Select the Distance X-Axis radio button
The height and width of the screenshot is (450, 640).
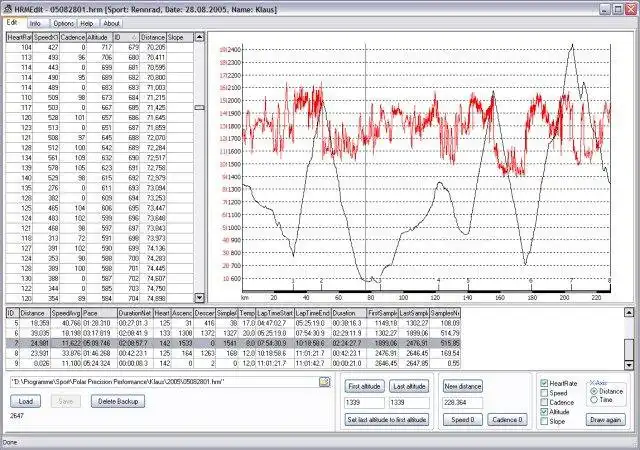tap(594, 391)
